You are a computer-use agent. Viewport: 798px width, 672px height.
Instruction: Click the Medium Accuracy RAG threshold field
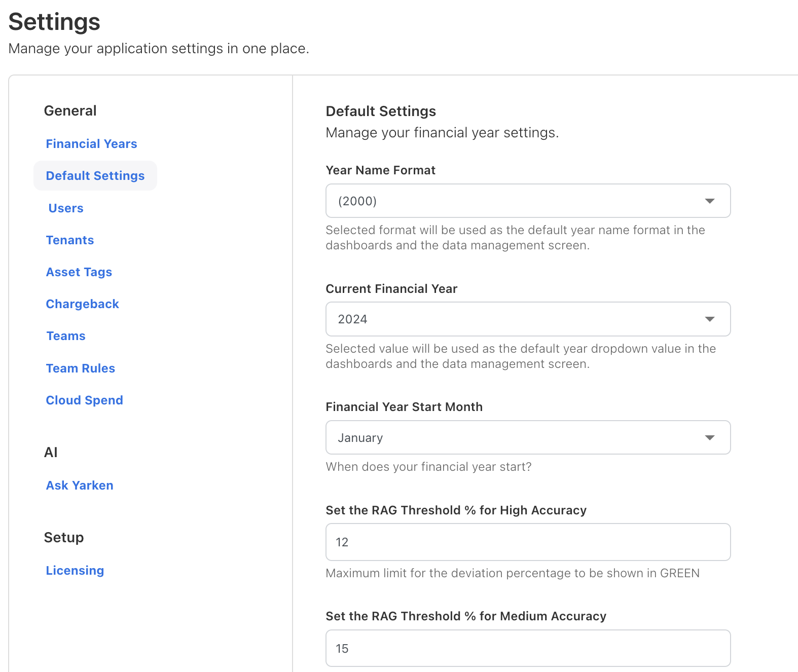pos(528,649)
